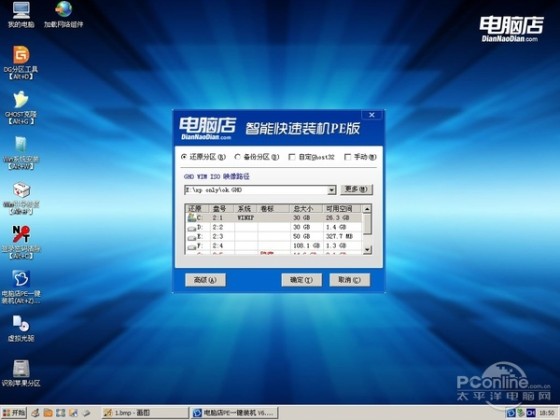The height and width of the screenshot is (420, 560).
Task: Launch 电脑店PE一键装机 desktop icon
Action: coord(21,287)
